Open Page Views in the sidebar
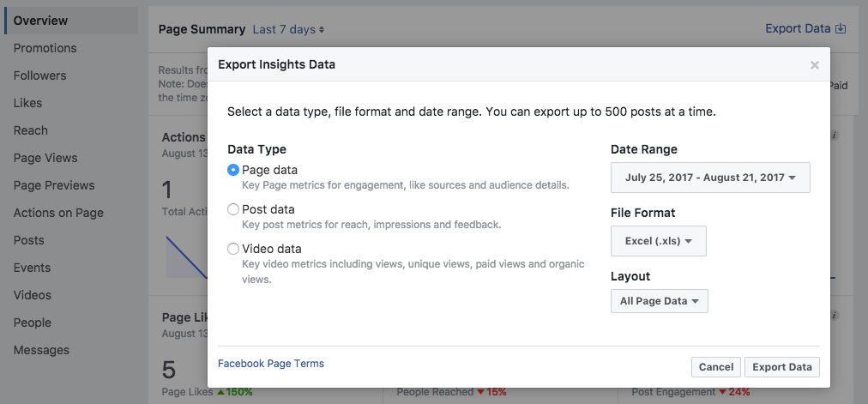This screenshot has width=868, height=404. [45, 158]
